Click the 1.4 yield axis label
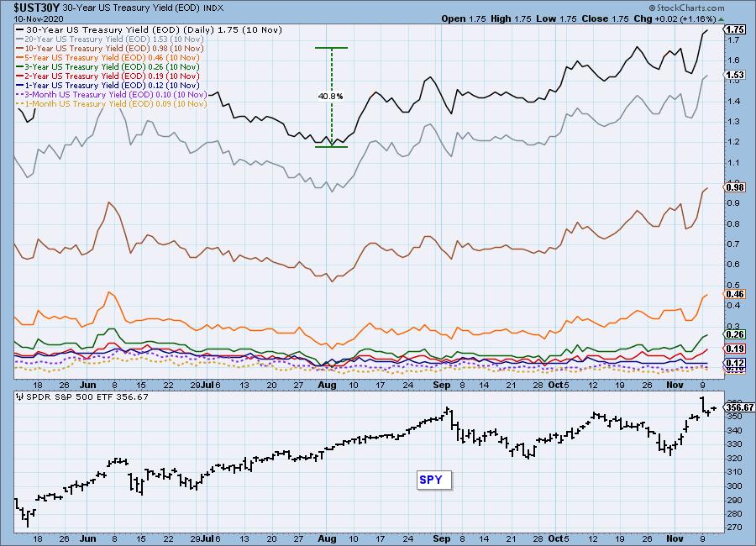The height and width of the screenshot is (546, 756). pos(733,102)
